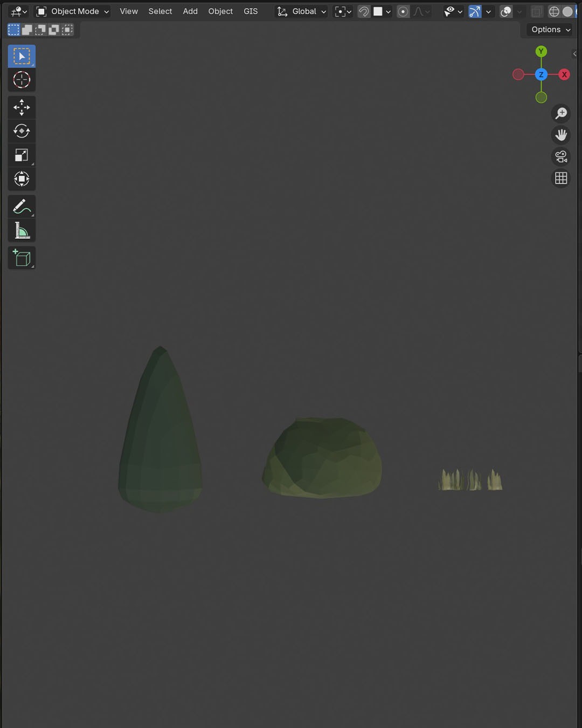Image resolution: width=582 pixels, height=728 pixels.
Task: Toggle show gizmo button
Action: (475, 11)
